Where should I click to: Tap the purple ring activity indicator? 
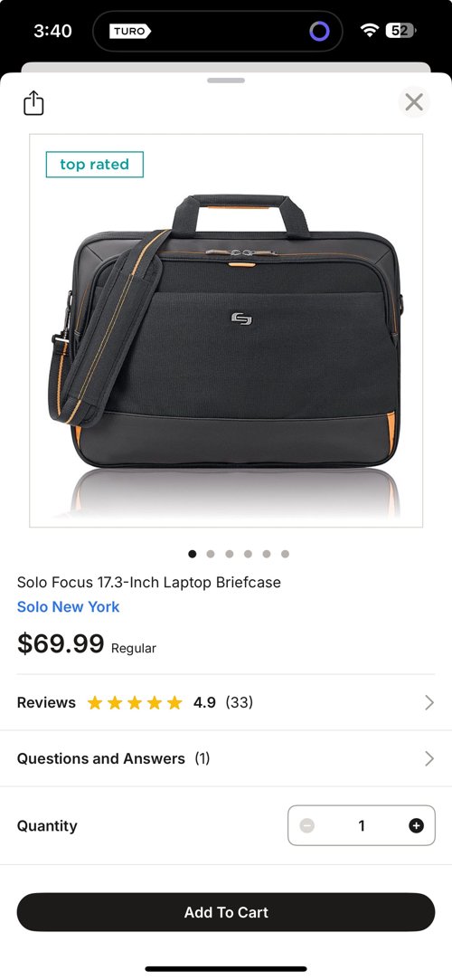pos(320,31)
